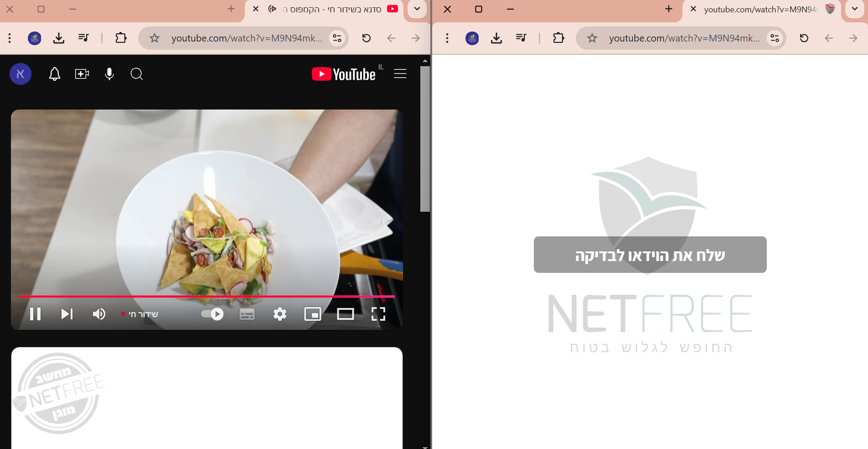
Task: Show downloads in the left browser window
Action: pyautogui.click(x=59, y=38)
